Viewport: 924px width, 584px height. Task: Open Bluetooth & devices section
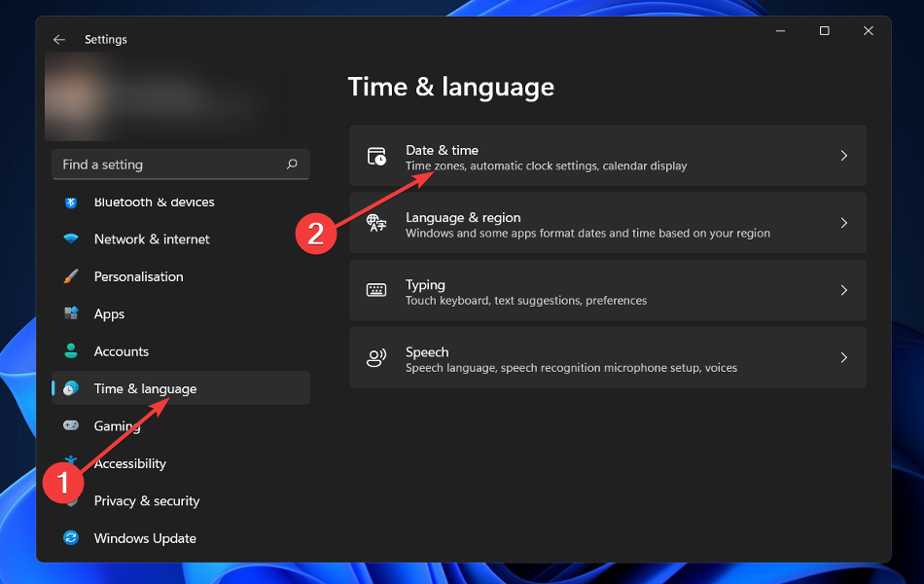coord(180,202)
